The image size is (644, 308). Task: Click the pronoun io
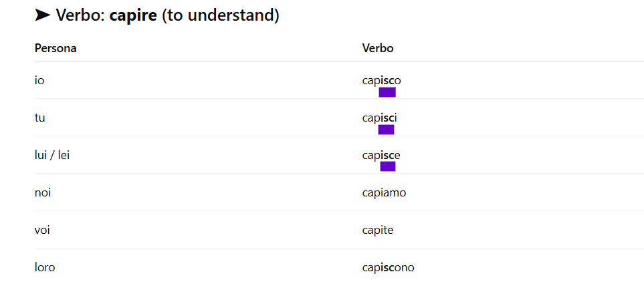[39, 80]
